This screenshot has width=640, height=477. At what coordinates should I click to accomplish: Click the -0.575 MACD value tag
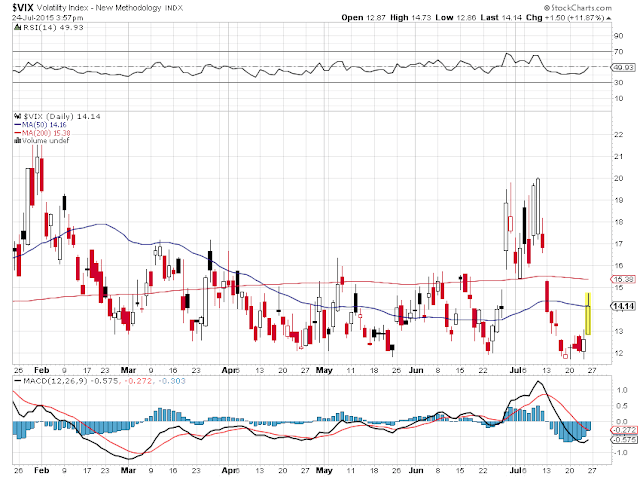pyautogui.click(x=623, y=439)
